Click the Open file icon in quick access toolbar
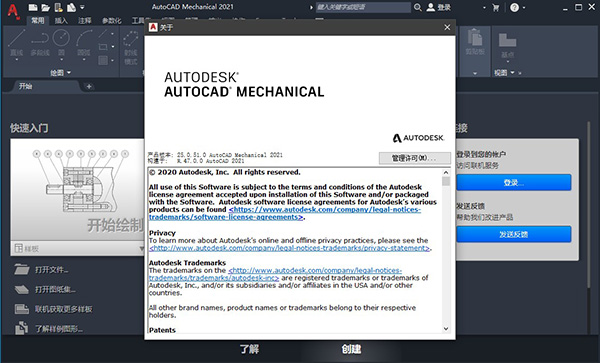The height and width of the screenshot is (363, 600). (46, 7)
